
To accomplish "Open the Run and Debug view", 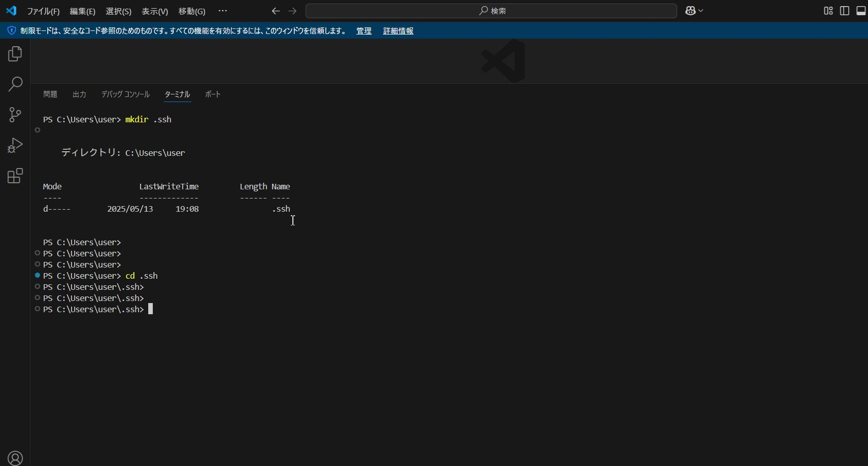I will [15, 145].
